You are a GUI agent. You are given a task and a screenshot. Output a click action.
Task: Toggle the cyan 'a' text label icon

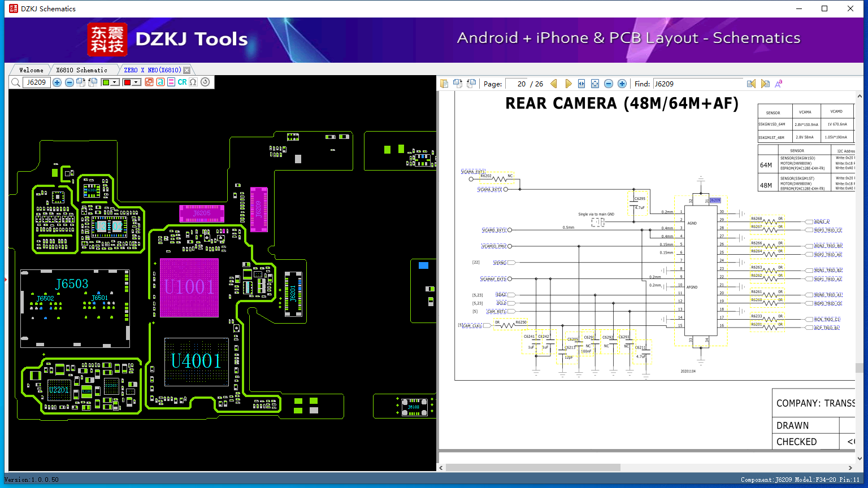tap(160, 82)
